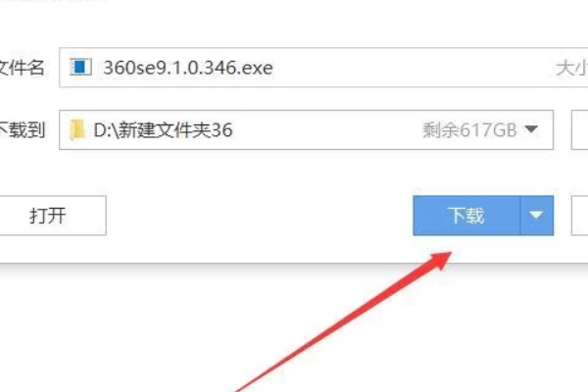Click the cut-off button right of 下载
This screenshot has width=588, height=392.
[579, 216]
